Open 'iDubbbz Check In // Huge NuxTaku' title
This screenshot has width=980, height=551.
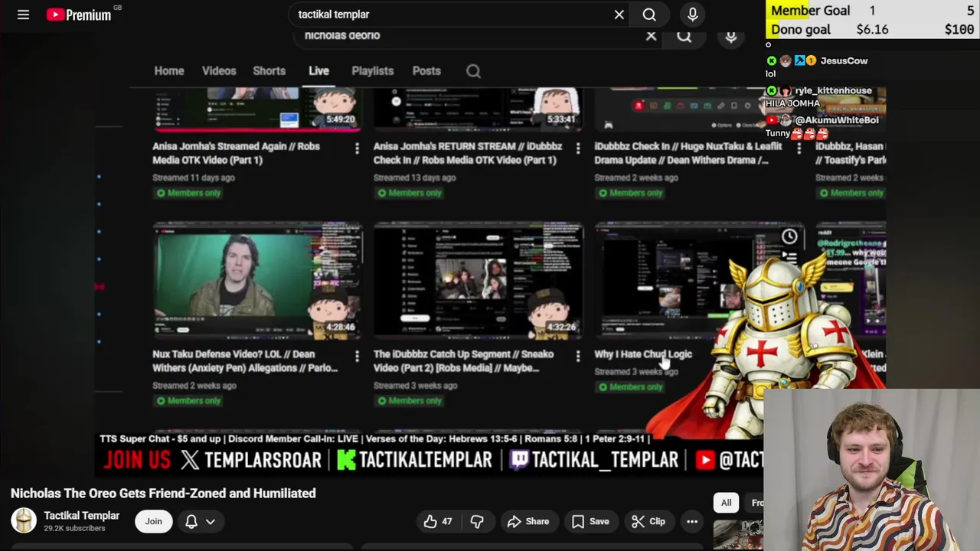click(688, 153)
